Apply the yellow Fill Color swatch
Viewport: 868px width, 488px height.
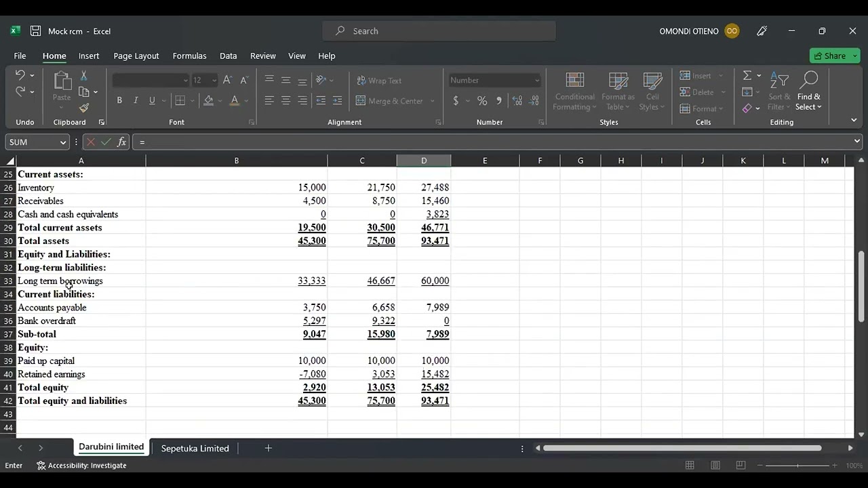point(209,100)
